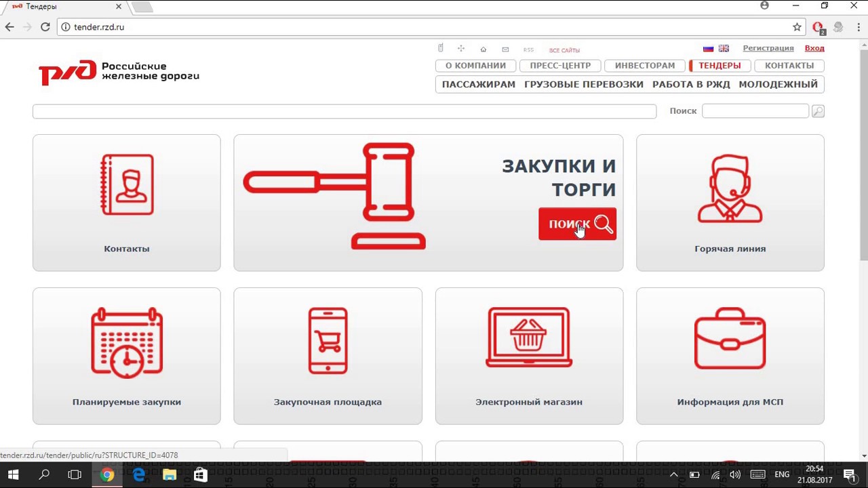
Task: Open the volume control in system tray
Action: pos(735,475)
